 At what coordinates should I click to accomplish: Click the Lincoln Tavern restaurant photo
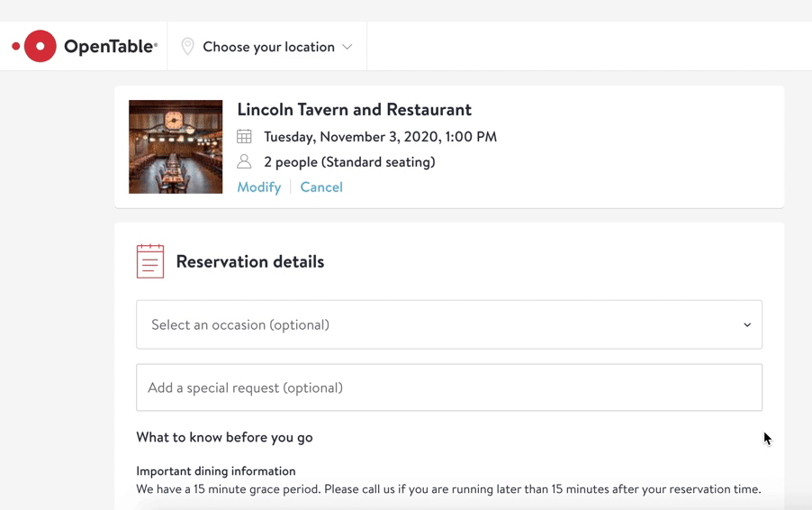pyautogui.click(x=176, y=147)
